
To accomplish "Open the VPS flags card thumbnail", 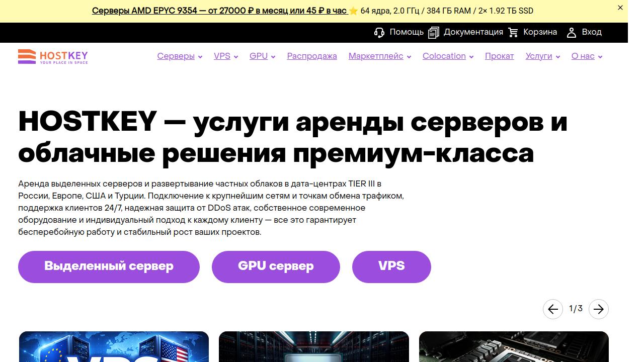I will [114, 346].
